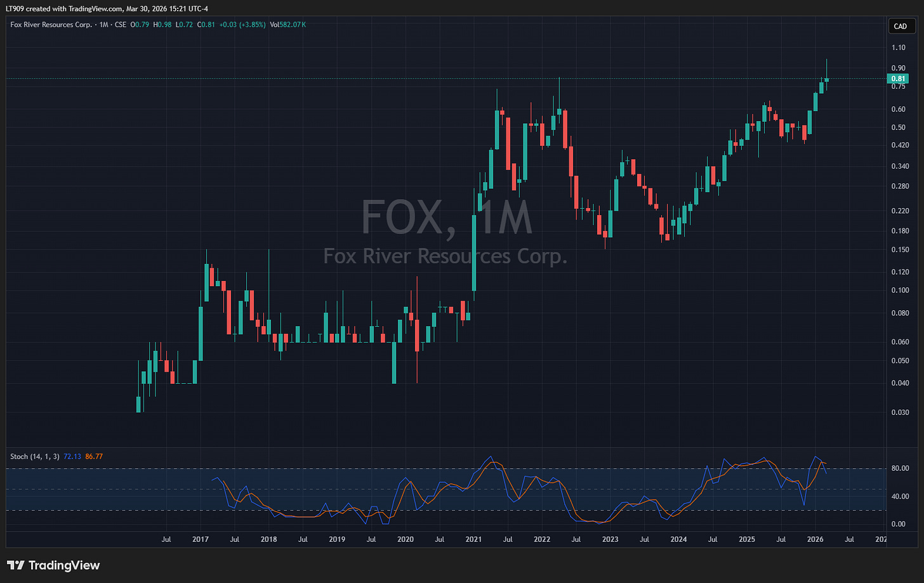Click the +0.03 (+3.85%) change text
Screen dimensions: 924x583
[243, 25]
